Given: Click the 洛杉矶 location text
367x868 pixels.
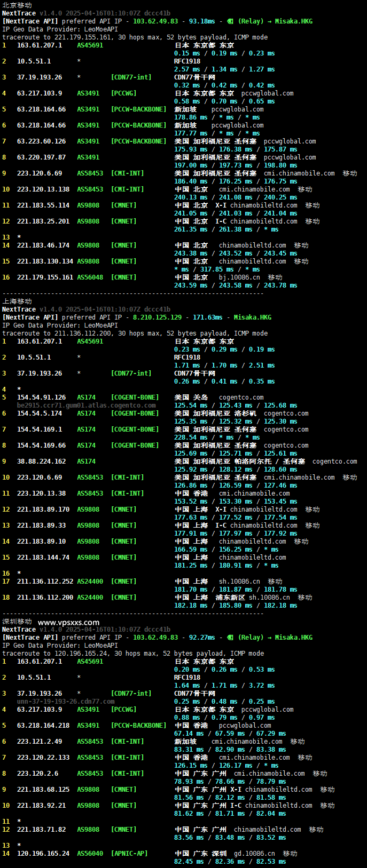Looking at the screenshot, I should (245, 413).
